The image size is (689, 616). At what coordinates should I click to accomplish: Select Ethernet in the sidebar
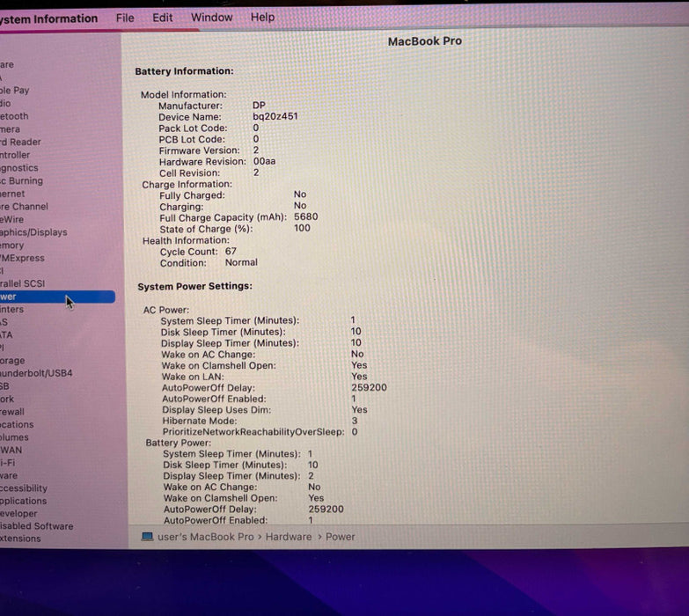pyautogui.click(x=12, y=194)
